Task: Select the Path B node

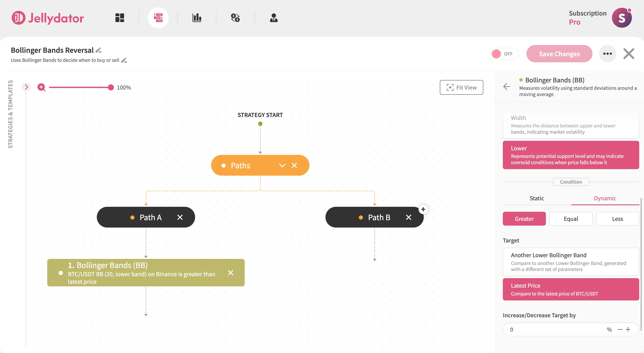Action: point(374,217)
